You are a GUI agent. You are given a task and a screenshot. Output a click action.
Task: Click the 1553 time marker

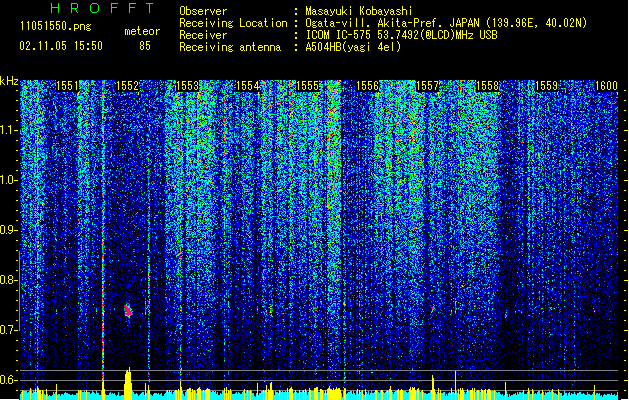point(187,86)
